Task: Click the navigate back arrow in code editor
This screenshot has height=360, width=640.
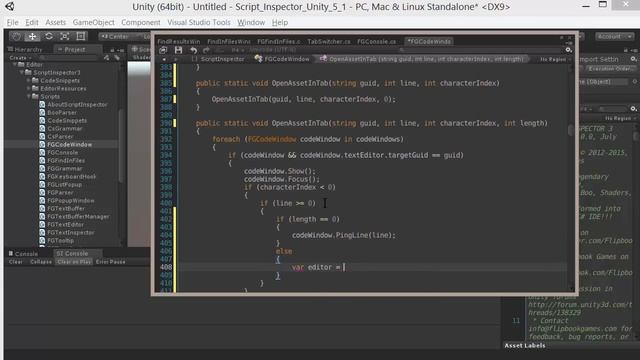Action: click(x=164, y=60)
